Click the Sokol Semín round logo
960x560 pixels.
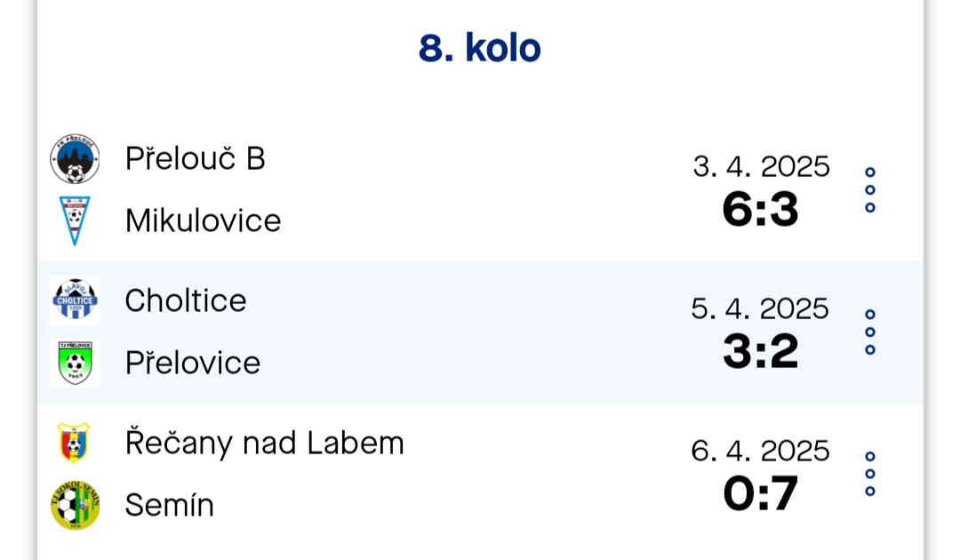point(75,505)
